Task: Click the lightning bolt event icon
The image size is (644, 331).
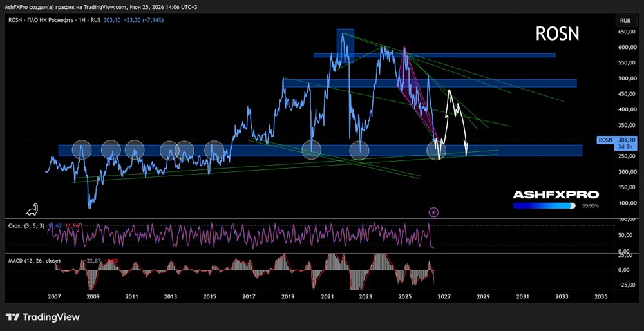Action: (x=434, y=212)
